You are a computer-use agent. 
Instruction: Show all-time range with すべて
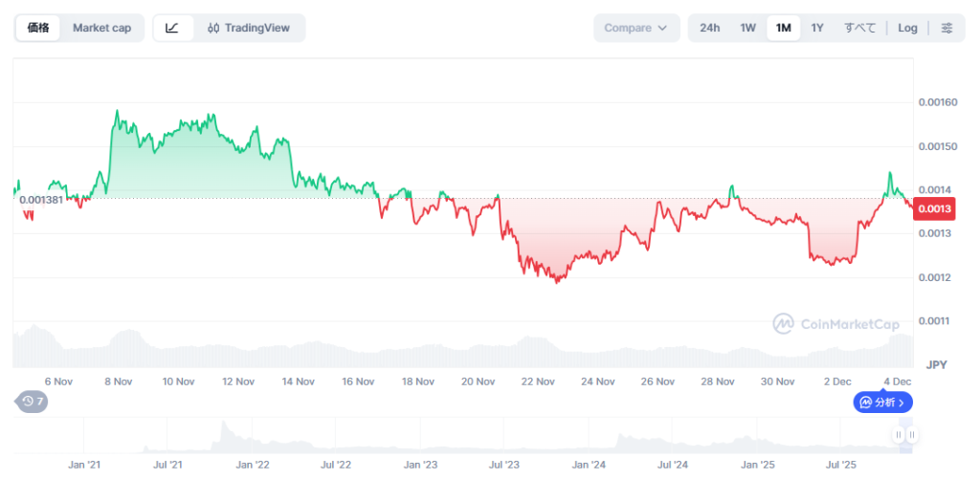click(x=859, y=28)
